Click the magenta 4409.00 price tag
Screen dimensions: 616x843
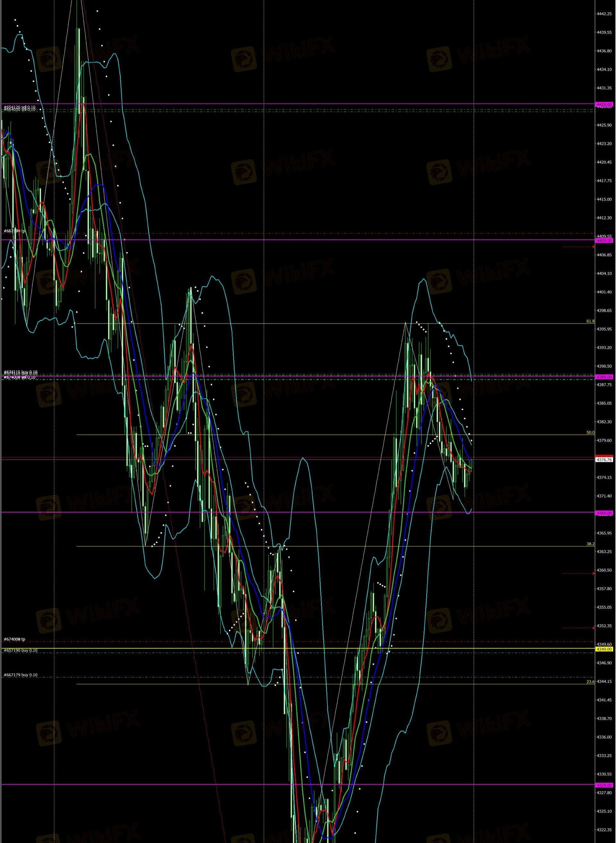tap(604, 240)
